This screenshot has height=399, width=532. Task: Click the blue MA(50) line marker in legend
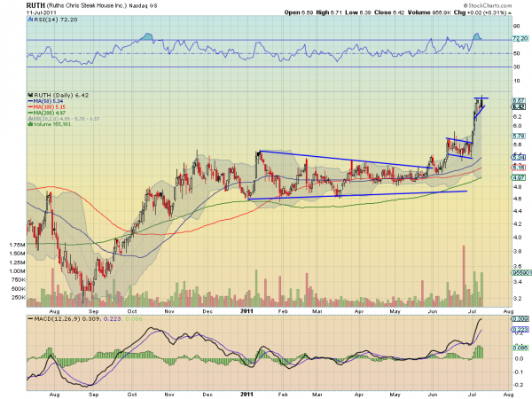click(x=30, y=101)
